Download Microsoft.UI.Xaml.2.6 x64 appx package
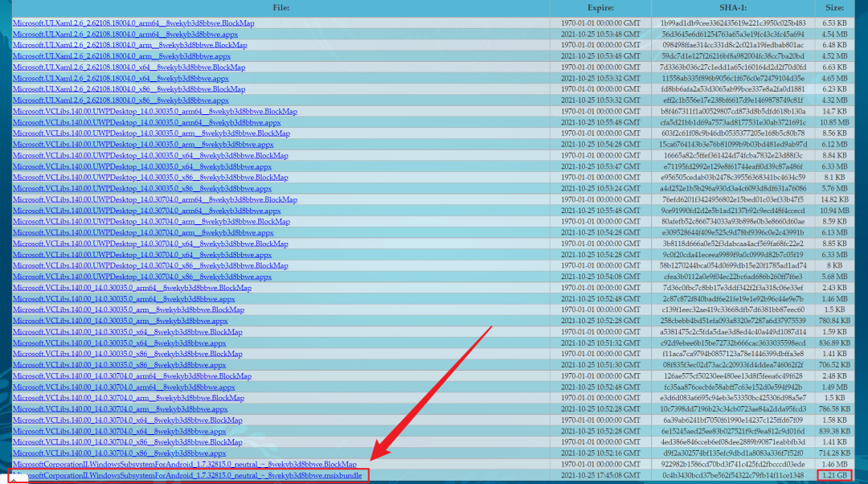 coord(121,79)
